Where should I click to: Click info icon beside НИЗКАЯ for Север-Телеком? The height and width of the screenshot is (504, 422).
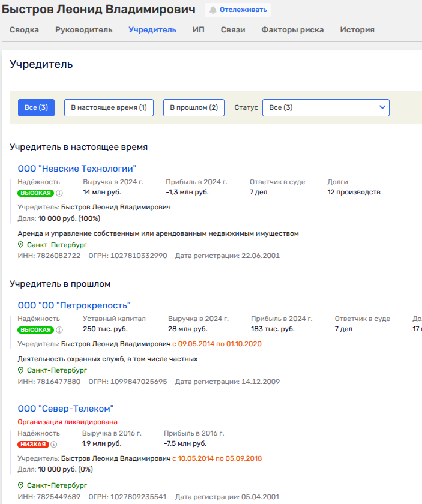tap(54, 445)
